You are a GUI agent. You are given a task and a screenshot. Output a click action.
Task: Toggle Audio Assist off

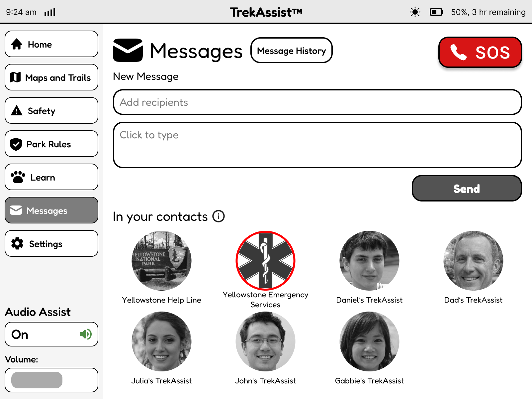pos(51,334)
